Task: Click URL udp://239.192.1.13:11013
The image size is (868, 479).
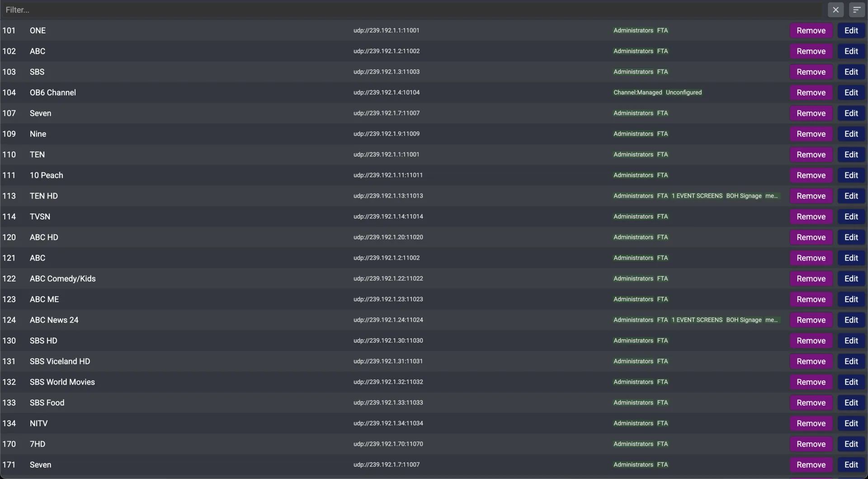Action: point(388,196)
